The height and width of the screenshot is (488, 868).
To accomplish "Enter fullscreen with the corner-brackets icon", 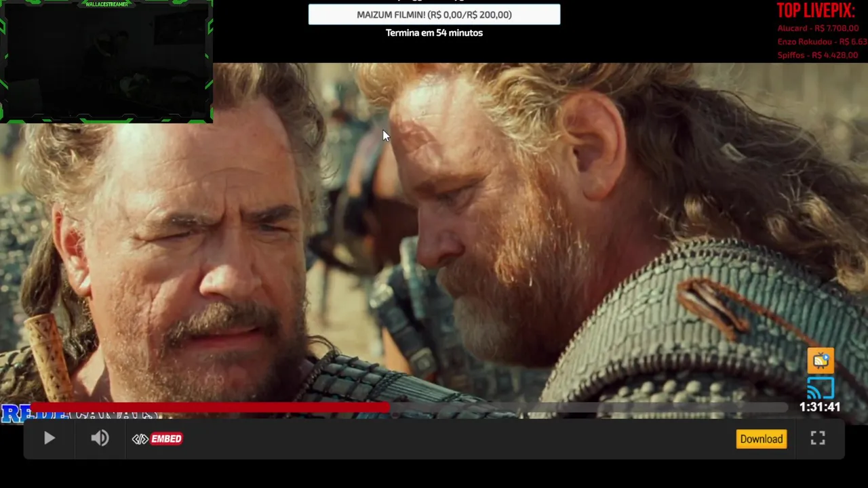I will 818,439.
